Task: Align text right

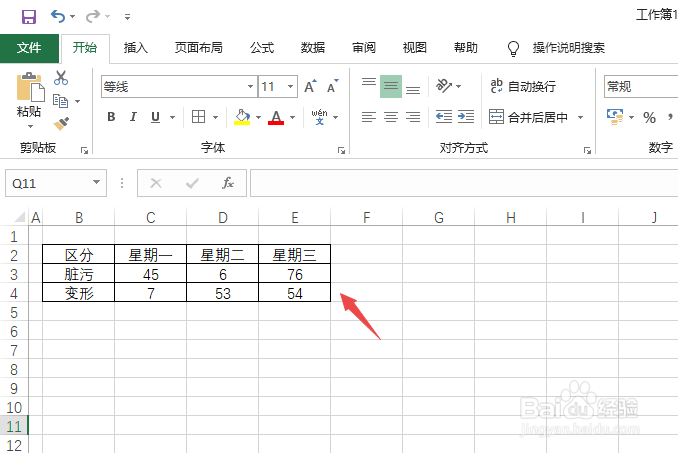Action: point(413,117)
